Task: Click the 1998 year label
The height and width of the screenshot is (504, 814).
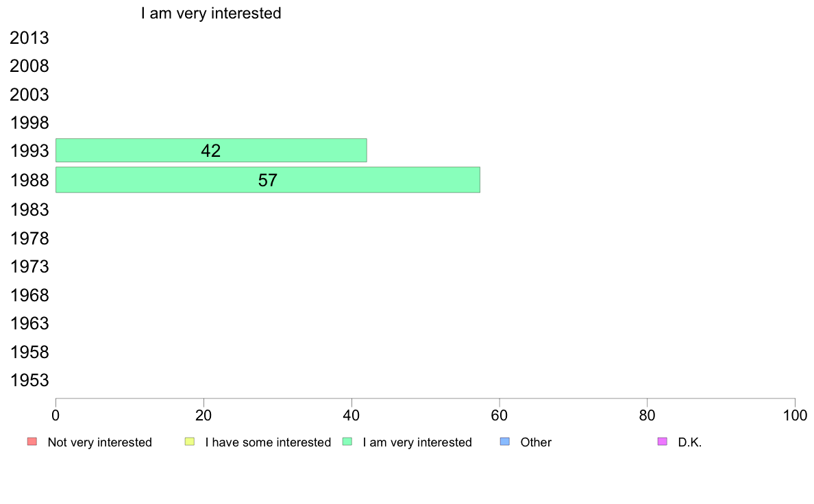Action: pyautogui.click(x=29, y=123)
